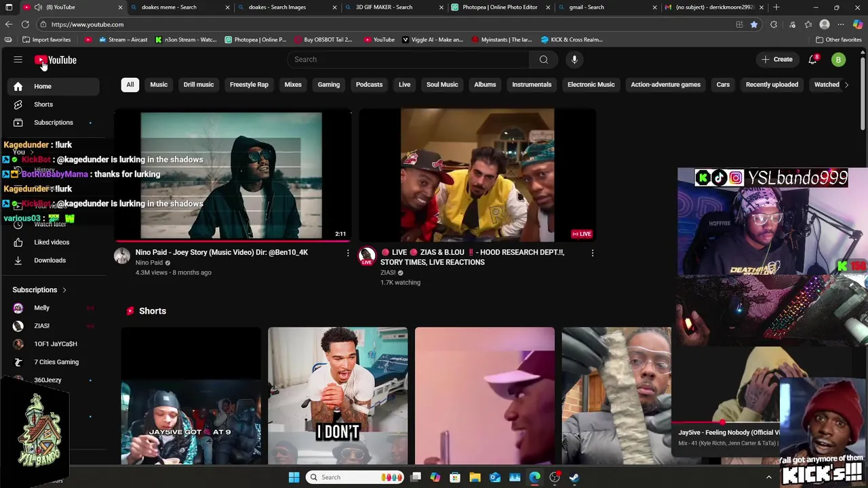Select the Mixes filter chip
This screenshot has width=868, height=488.
[x=293, y=85]
